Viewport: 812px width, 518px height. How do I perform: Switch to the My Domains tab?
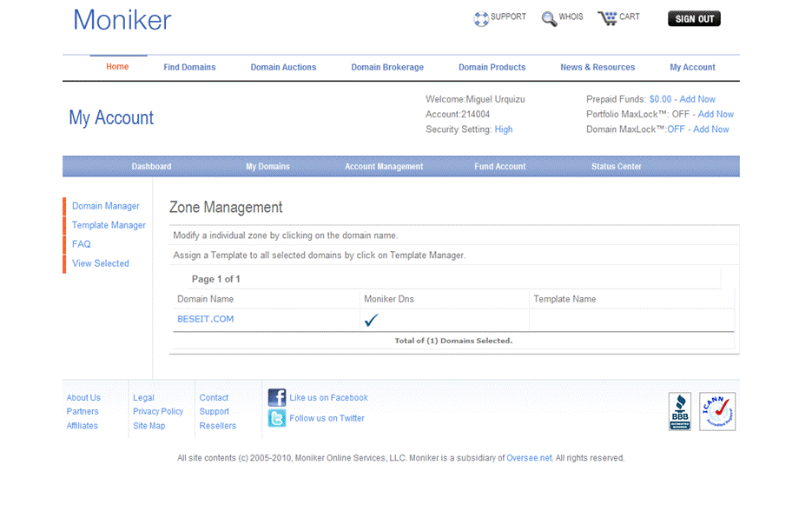point(267,167)
